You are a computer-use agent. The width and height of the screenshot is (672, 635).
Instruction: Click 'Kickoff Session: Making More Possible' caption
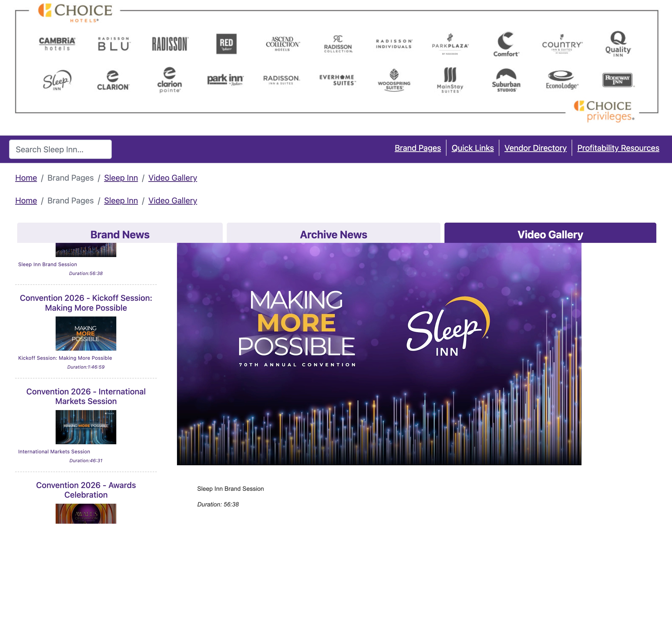[x=65, y=358]
